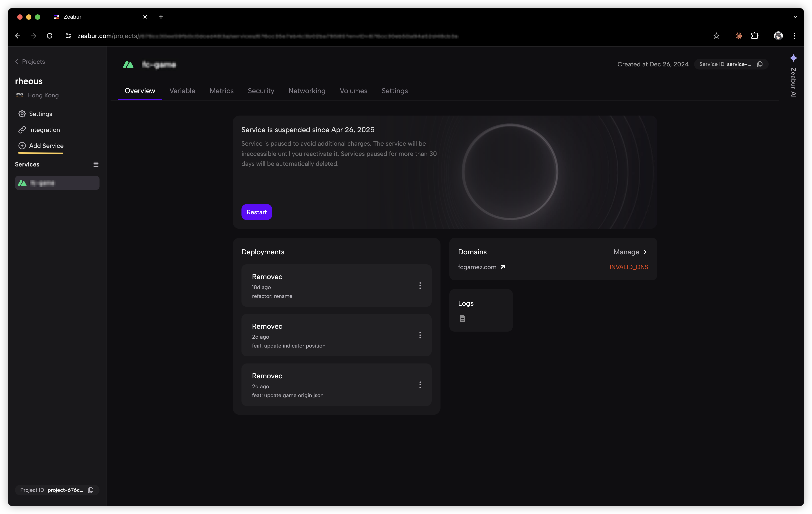This screenshot has height=514, width=812.
Task: Open options for 'refactor: rename' deployment
Action: pyautogui.click(x=420, y=286)
